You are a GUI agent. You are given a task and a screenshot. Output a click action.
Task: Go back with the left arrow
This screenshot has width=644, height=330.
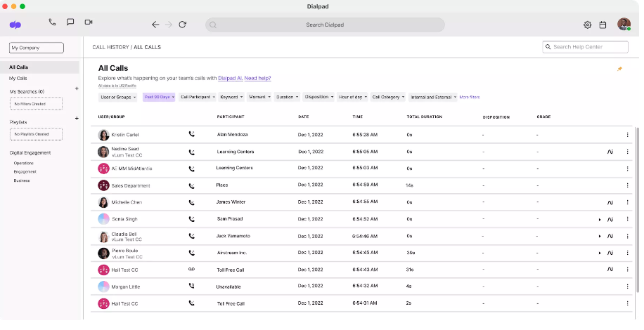[x=155, y=25]
